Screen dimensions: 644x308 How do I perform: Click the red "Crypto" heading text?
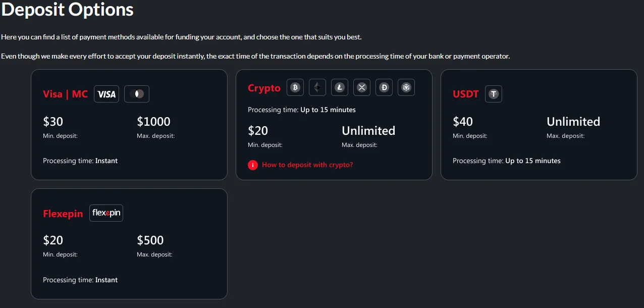[x=264, y=88]
